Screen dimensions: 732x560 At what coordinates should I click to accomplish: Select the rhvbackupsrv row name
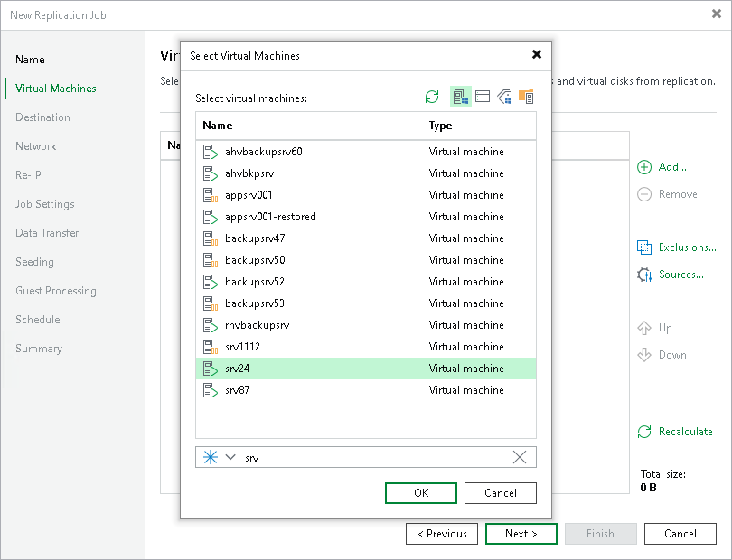coord(257,325)
